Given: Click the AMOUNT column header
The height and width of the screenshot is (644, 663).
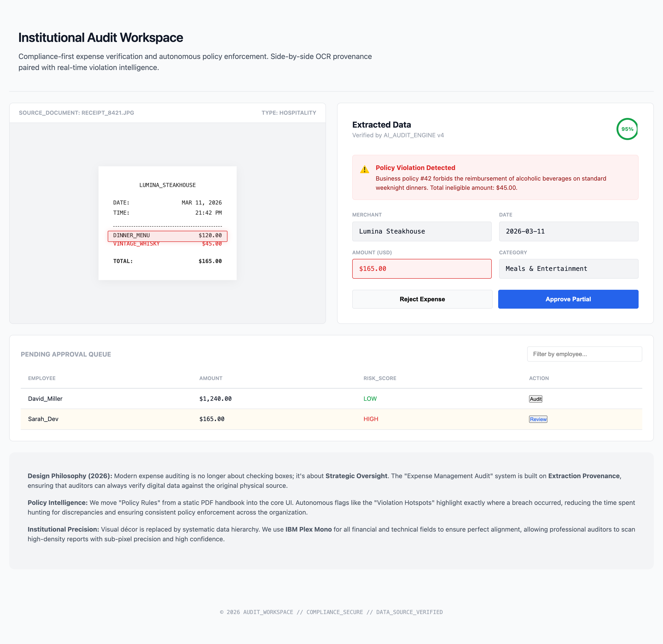Looking at the screenshot, I should pyautogui.click(x=210, y=378).
